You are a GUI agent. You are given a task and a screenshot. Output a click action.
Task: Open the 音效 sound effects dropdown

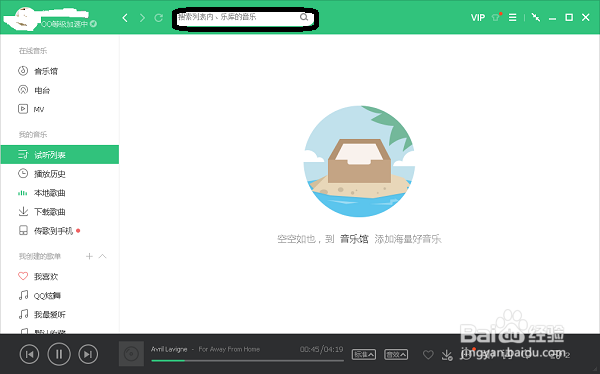(x=396, y=354)
